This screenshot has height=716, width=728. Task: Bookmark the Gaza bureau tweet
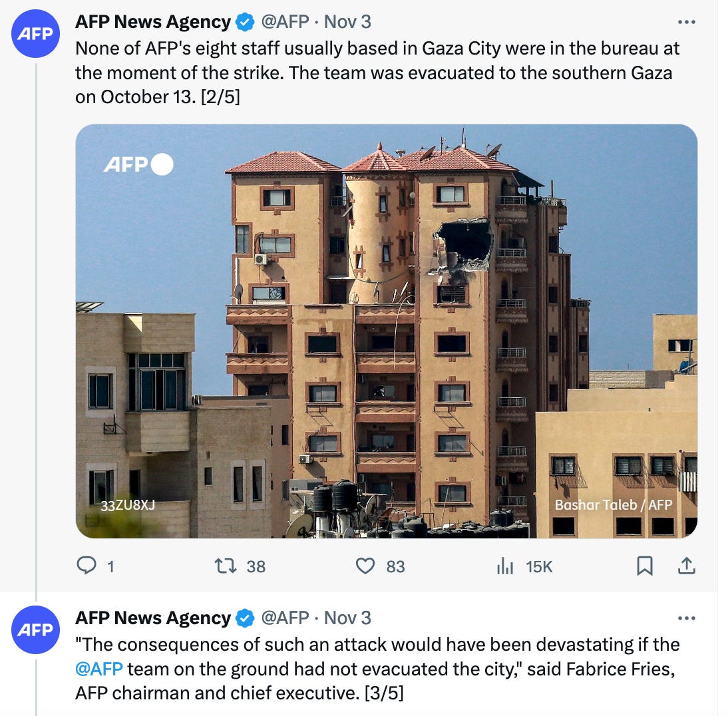[644, 566]
